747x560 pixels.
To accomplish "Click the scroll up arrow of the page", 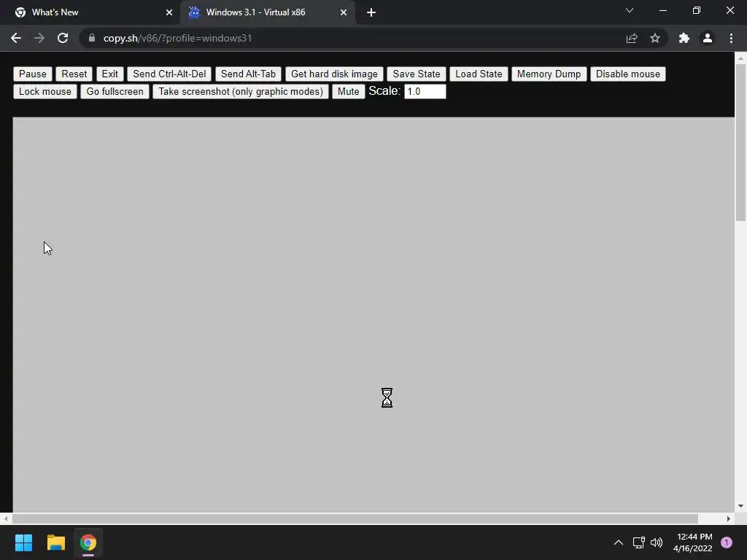I will [740, 58].
